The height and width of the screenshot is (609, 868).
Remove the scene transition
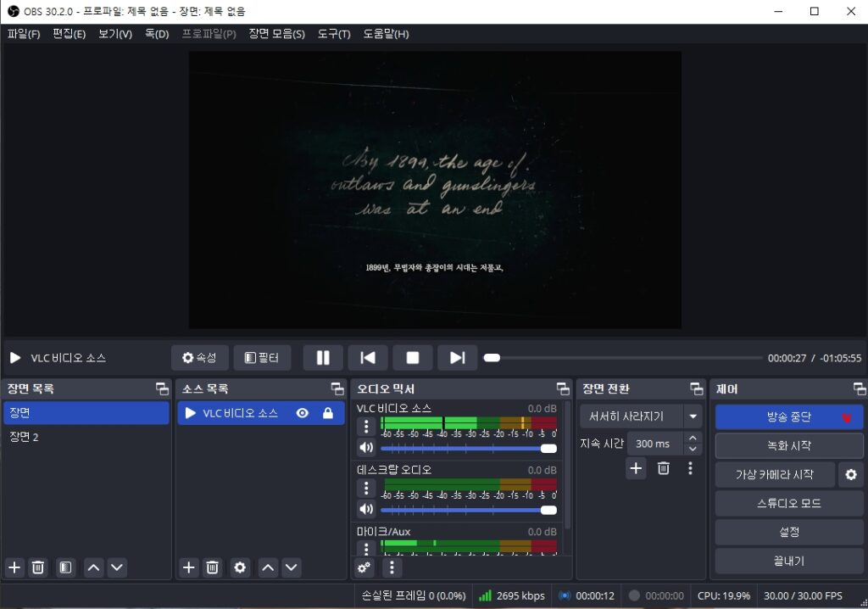(663, 468)
